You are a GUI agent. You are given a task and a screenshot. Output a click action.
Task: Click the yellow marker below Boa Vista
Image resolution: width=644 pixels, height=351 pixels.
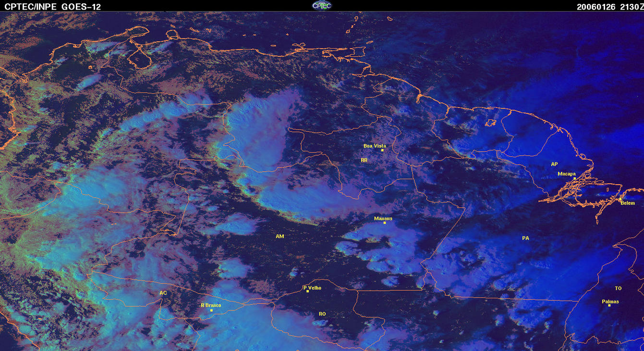pyautogui.click(x=382, y=150)
